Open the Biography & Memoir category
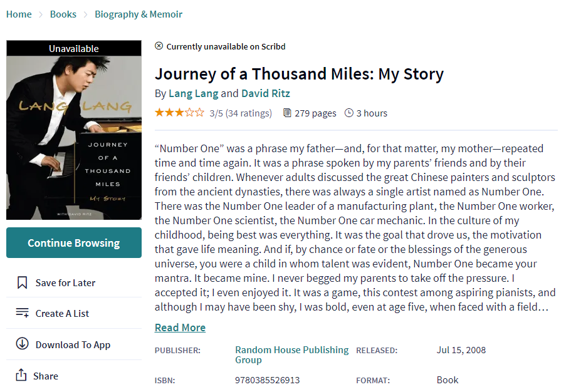The height and width of the screenshot is (392, 581). [139, 14]
